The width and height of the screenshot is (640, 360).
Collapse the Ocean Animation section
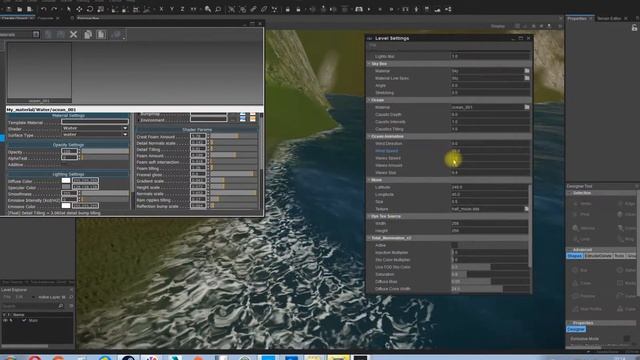pyautogui.click(x=369, y=136)
